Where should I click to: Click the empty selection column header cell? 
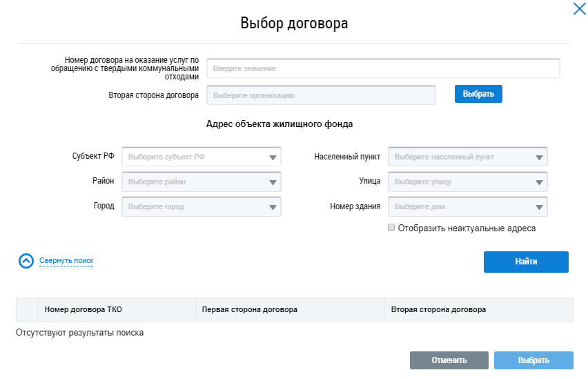[27, 309]
